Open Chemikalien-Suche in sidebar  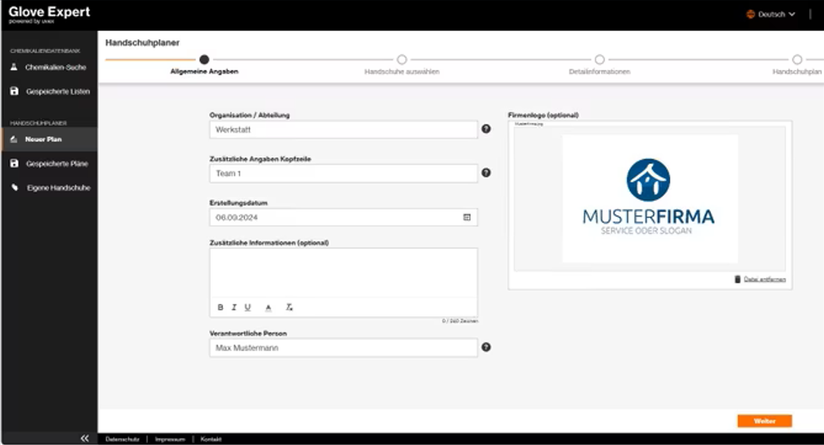(x=55, y=67)
